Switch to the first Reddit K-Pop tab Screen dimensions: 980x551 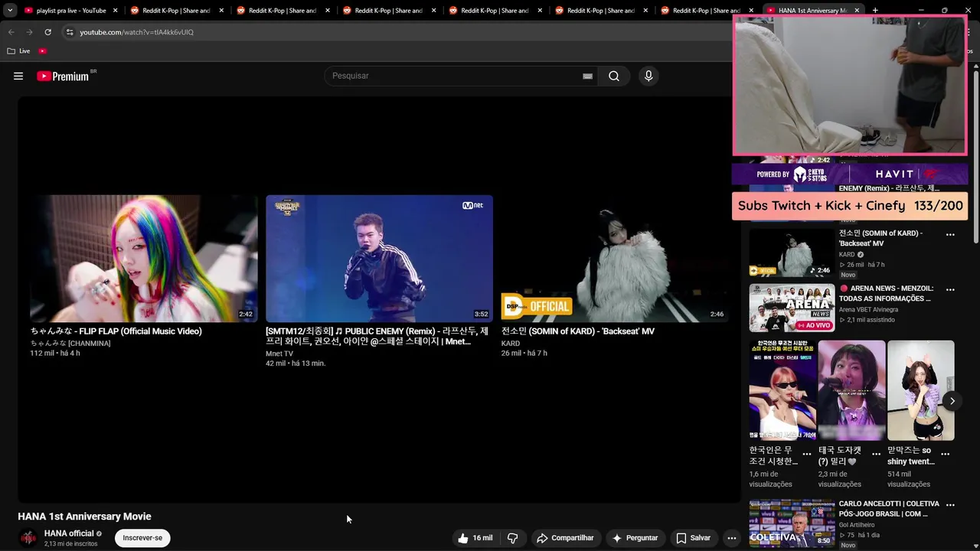[175, 11]
